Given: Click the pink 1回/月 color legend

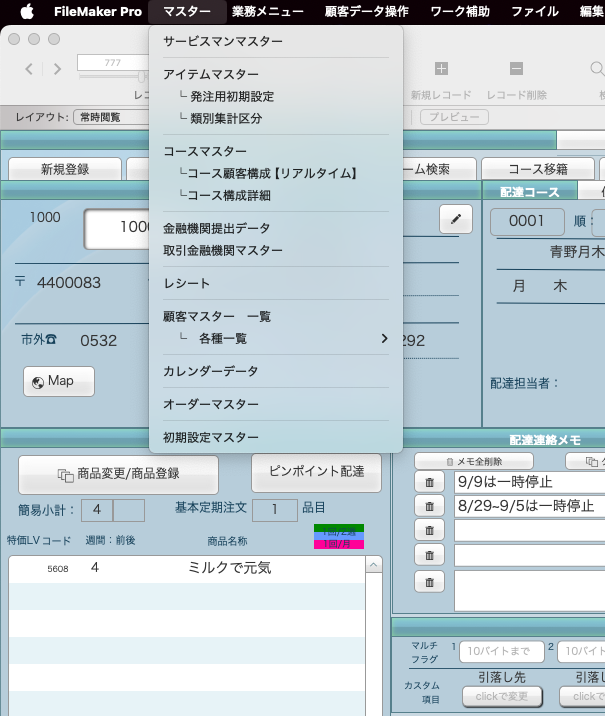Looking at the screenshot, I should (x=339, y=544).
